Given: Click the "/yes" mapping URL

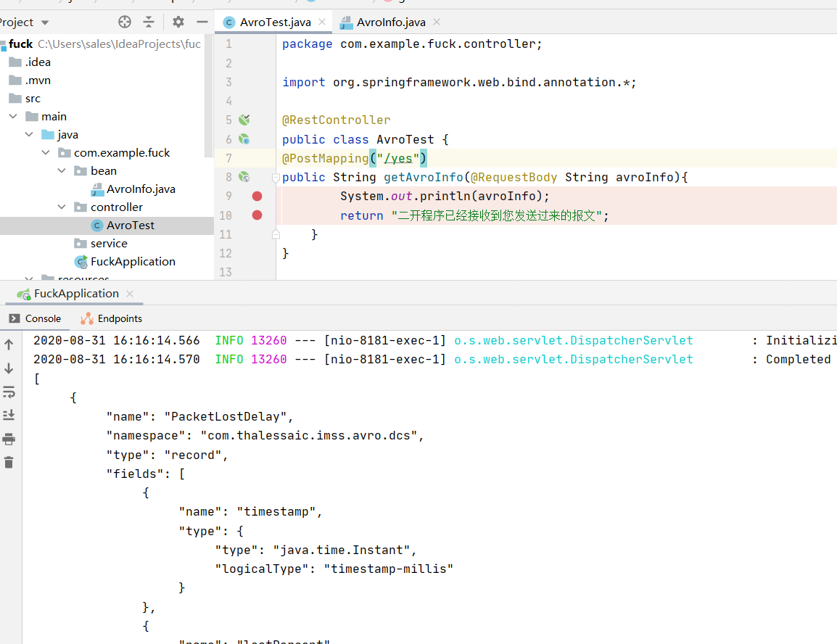Looking at the screenshot, I should coord(398,159).
